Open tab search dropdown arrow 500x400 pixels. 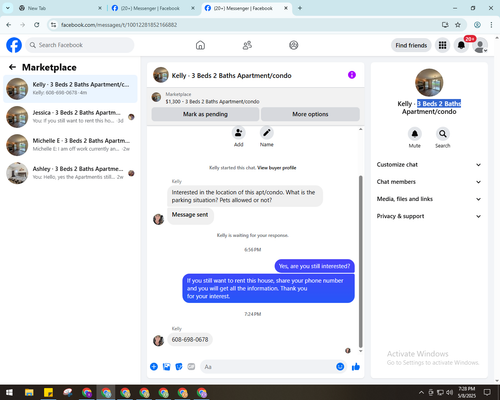8,8
